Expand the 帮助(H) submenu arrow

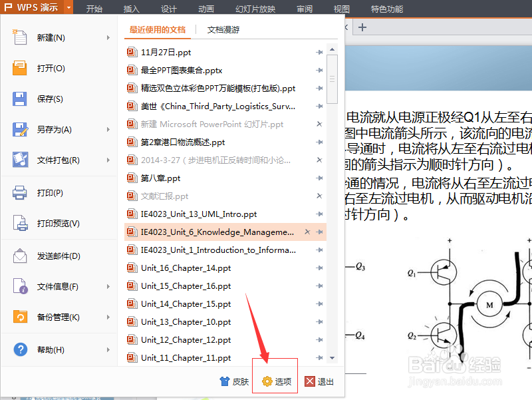tap(108, 349)
